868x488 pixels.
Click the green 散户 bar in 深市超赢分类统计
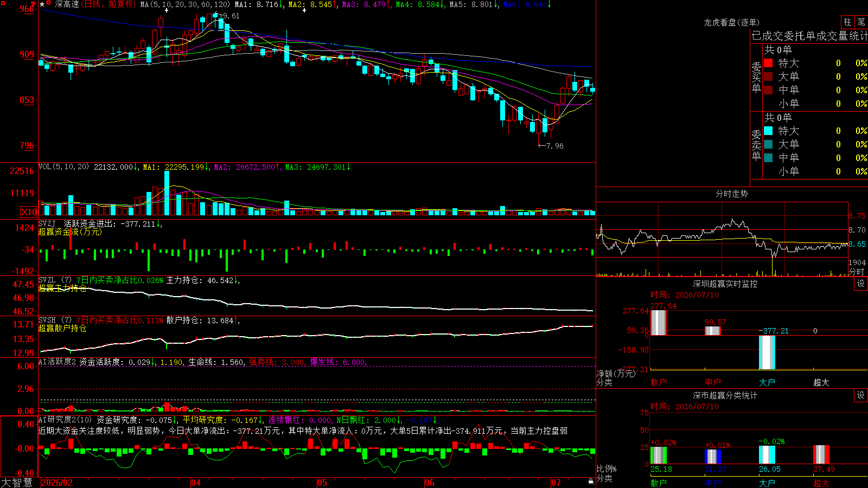pyautogui.click(x=658, y=455)
